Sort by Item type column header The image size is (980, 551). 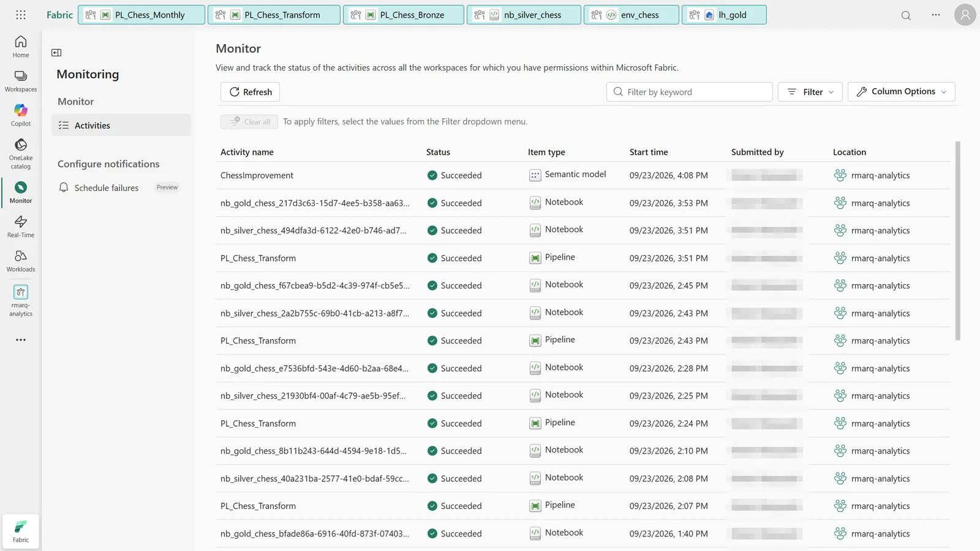point(546,152)
